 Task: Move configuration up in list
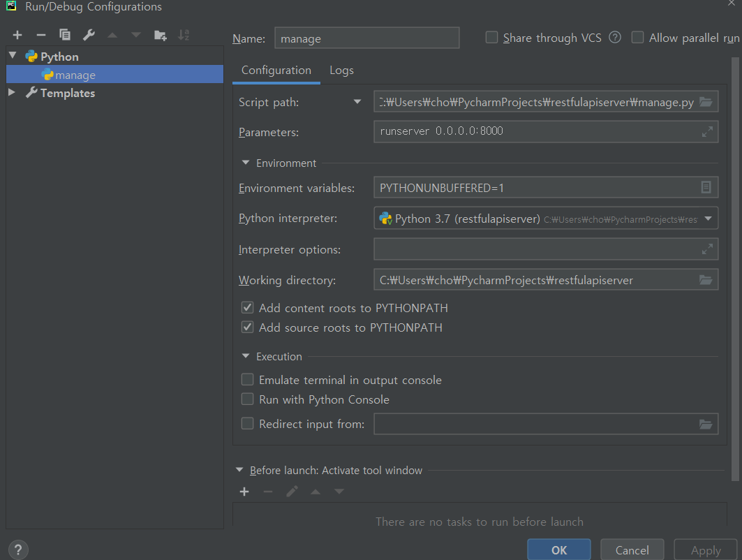112,35
